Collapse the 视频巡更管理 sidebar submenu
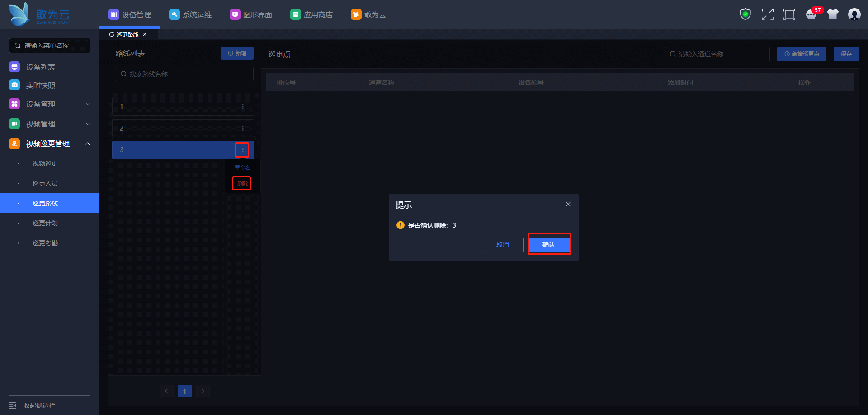 (88, 144)
